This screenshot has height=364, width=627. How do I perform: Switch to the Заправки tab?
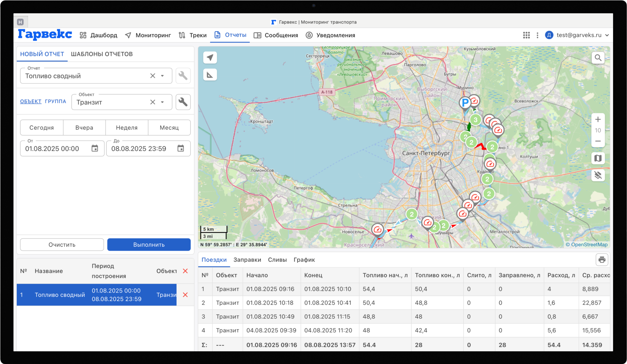pos(247,260)
